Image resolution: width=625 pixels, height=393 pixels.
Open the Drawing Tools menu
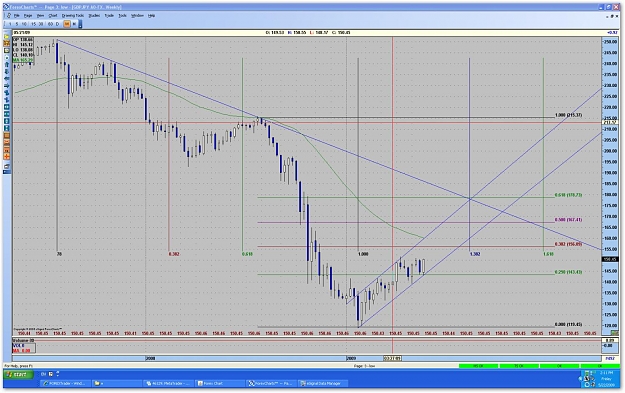[x=73, y=16]
